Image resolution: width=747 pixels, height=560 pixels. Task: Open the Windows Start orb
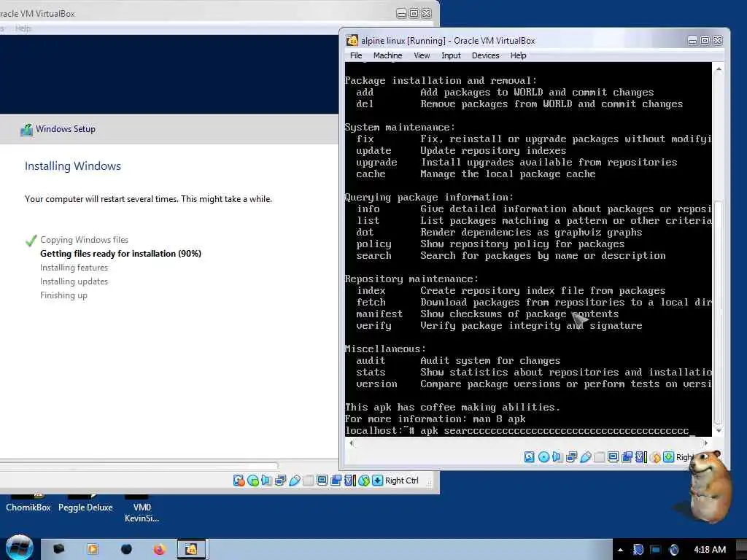click(x=19, y=548)
